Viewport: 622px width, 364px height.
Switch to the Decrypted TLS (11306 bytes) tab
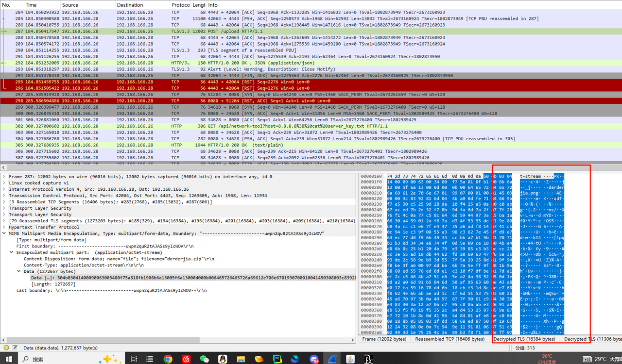tap(591, 339)
